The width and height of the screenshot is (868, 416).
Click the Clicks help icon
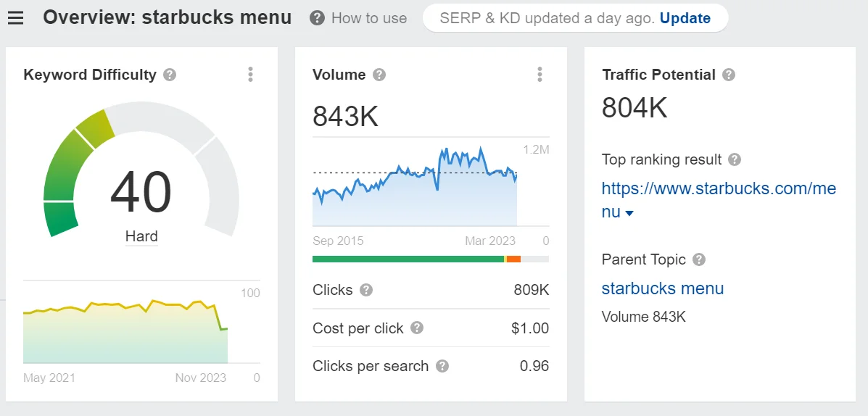pyautogui.click(x=366, y=290)
